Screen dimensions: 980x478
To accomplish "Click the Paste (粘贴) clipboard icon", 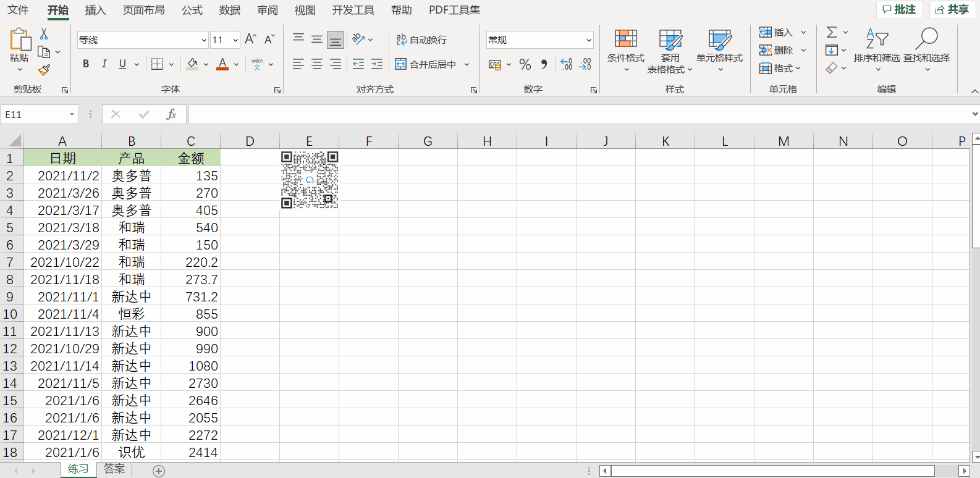I will [20, 40].
